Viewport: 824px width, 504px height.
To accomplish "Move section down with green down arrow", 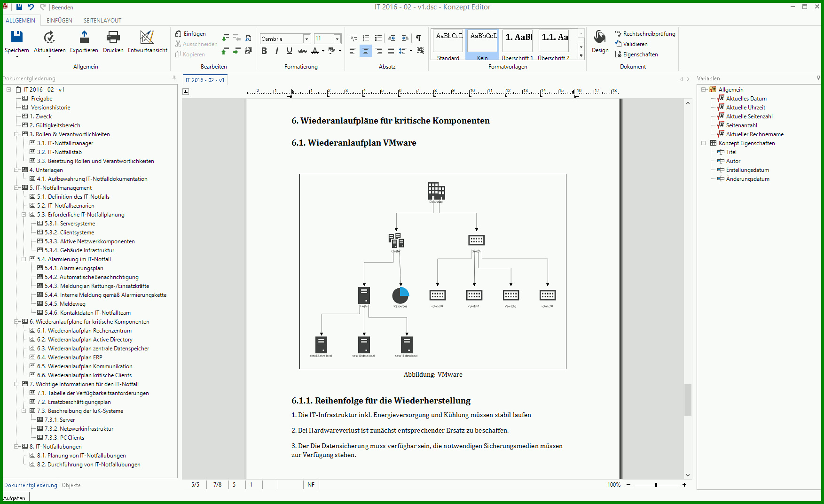I will (226, 38).
